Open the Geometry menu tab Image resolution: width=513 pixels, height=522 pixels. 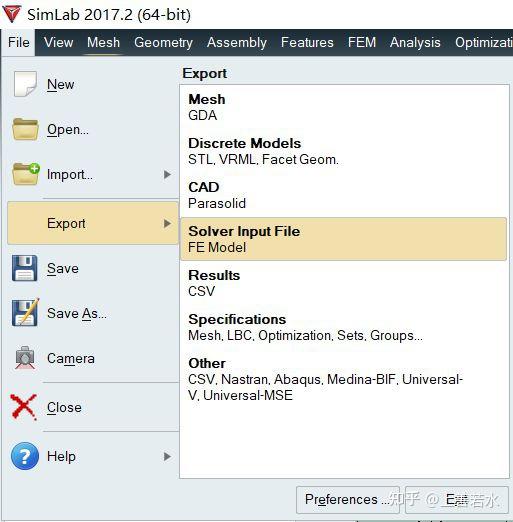point(163,42)
